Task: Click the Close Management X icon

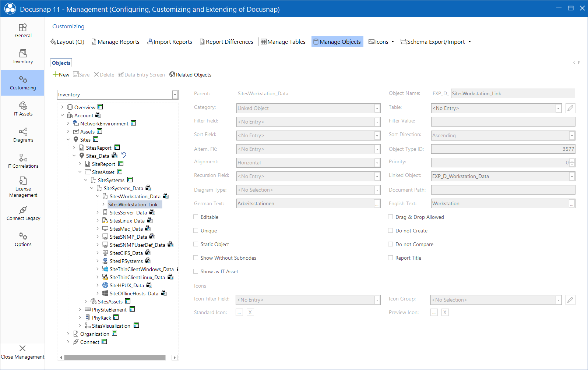Action: click(x=22, y=348)
